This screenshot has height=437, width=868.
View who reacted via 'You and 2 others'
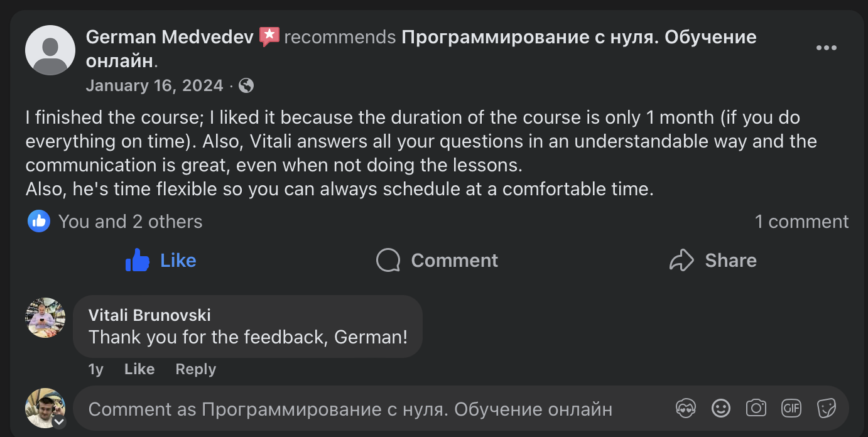pos(130,221)
